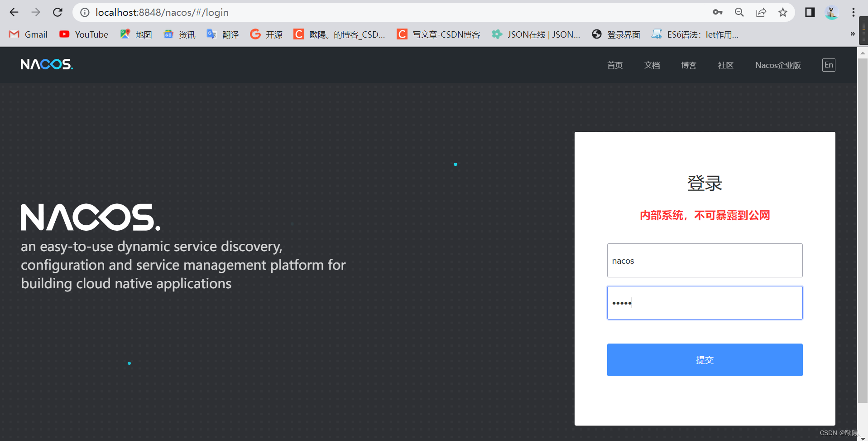The width and height of the screenshot is (868, 441).
Task: Open the Gmail bookmark
Action: (28, 34)
